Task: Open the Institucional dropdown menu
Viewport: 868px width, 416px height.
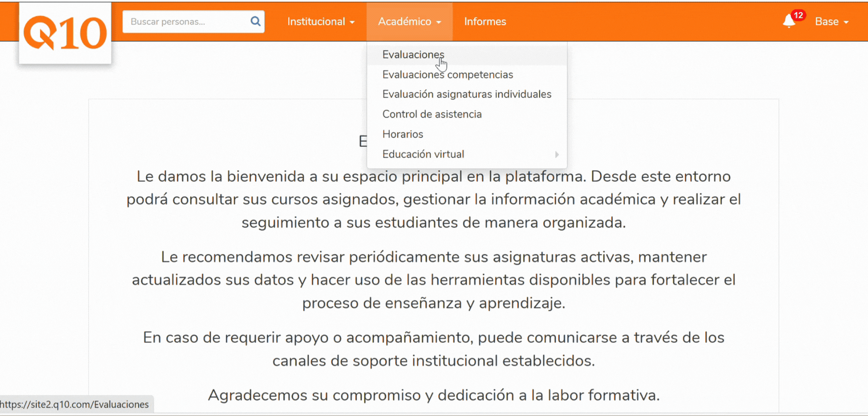Action: pos(321,21)
